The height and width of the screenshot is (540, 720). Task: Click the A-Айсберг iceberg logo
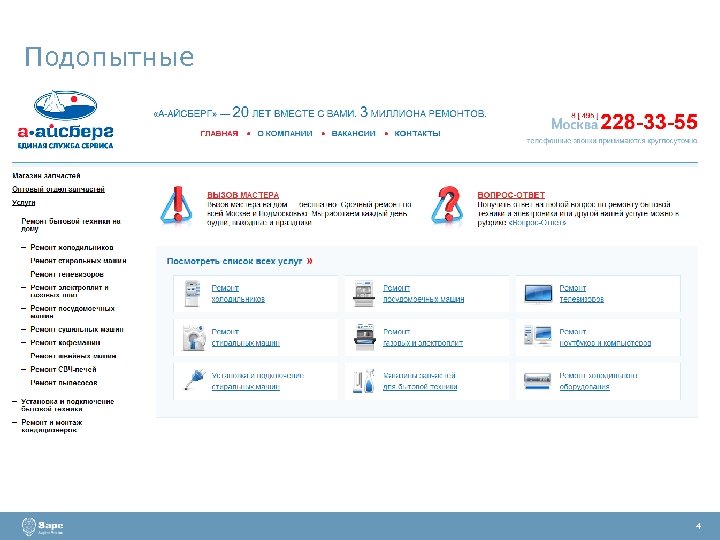pyautogui.click(x=66, y=119)
